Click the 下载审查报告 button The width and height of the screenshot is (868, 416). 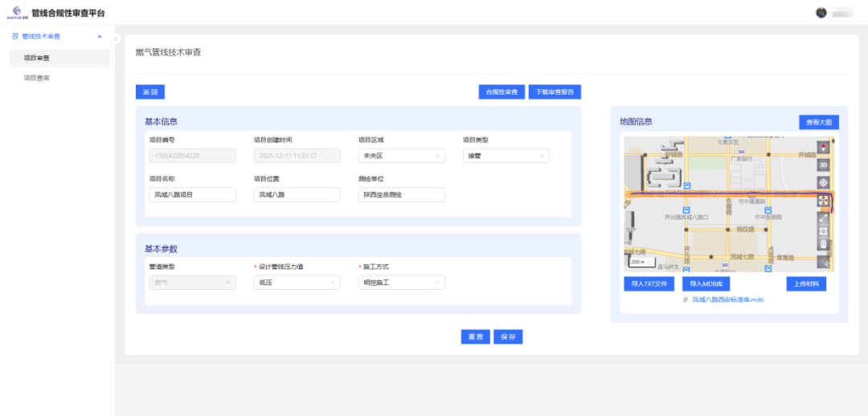[555, 92]
